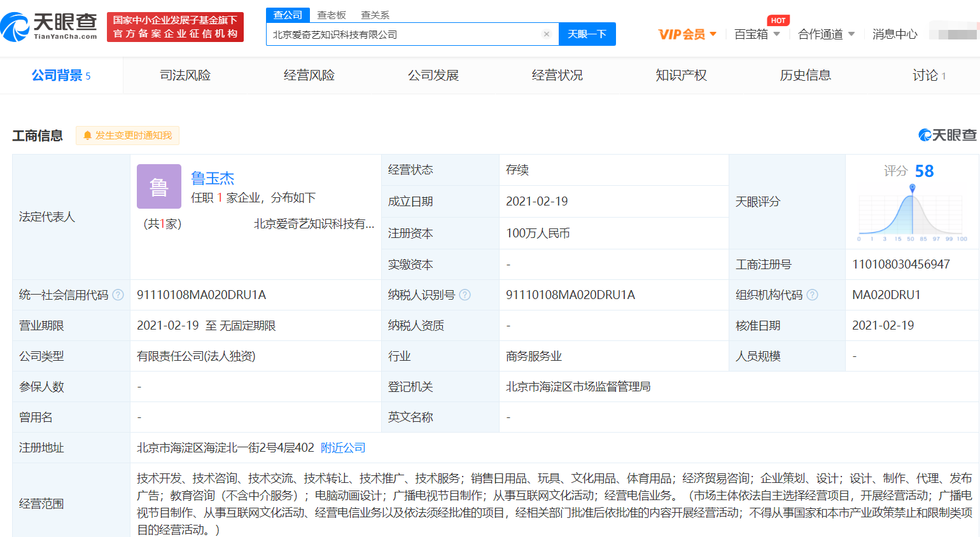The height and width of the screenshot is (537, 980).
Task: Open the HOT badge above 百宝箱
Action: pyautogui.click(x=778, y=20)
